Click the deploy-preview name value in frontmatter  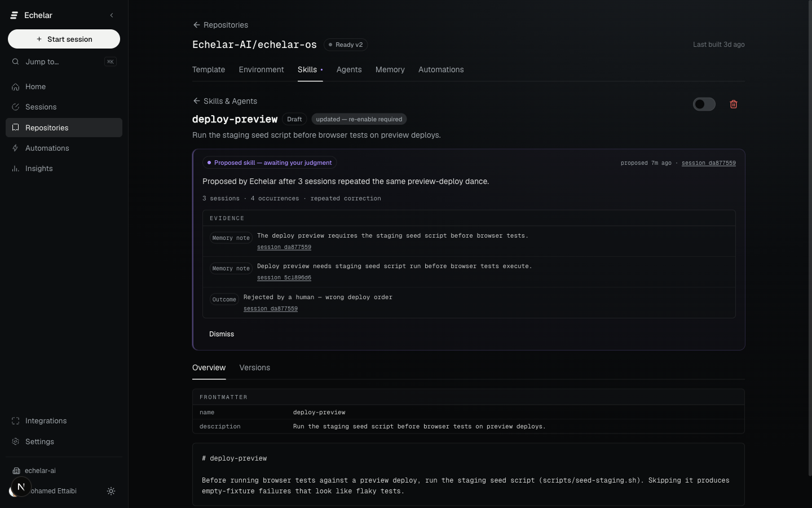pos(319,413)
